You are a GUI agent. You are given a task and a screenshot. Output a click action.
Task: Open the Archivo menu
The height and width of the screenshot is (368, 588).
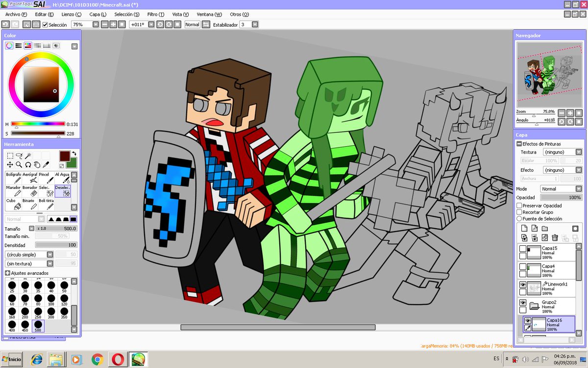pos(16,14)
